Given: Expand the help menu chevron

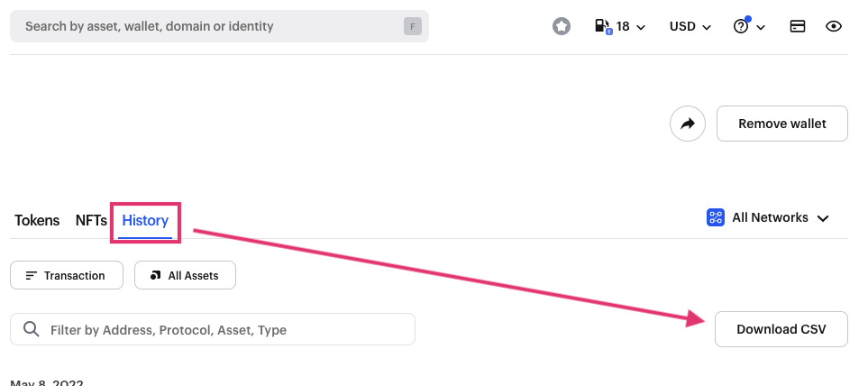Looking at the screenshot, I should tap(761, 27).
